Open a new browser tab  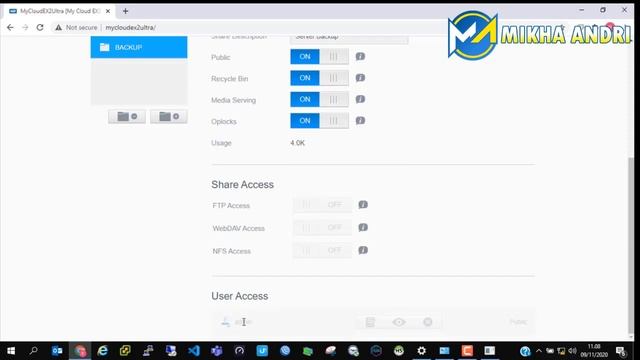(125, 11)
